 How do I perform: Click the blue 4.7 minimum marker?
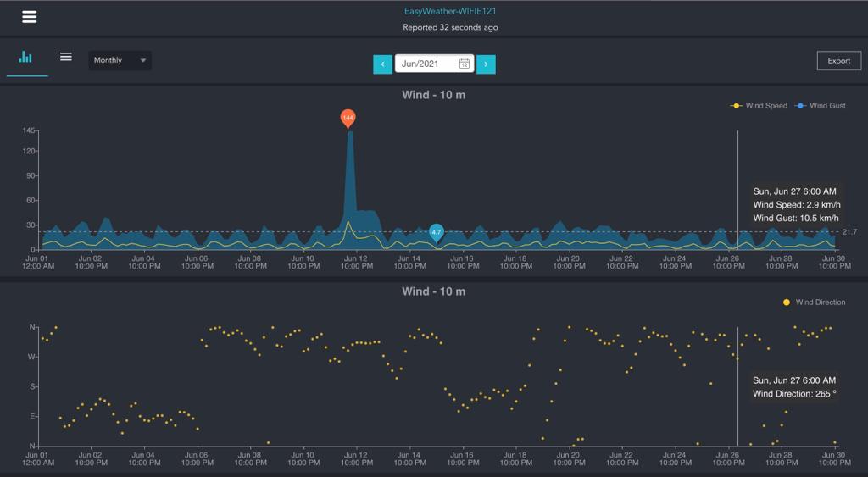point(437,233)
